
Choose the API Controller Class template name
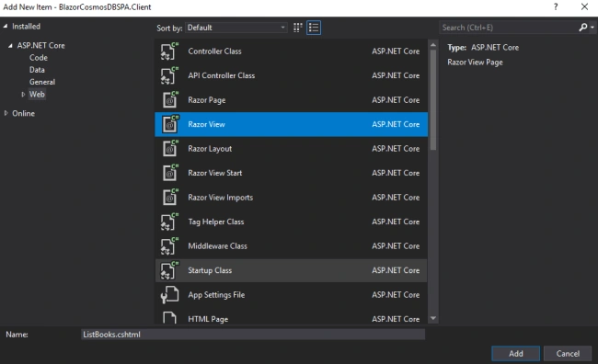[x=221, y=75]
